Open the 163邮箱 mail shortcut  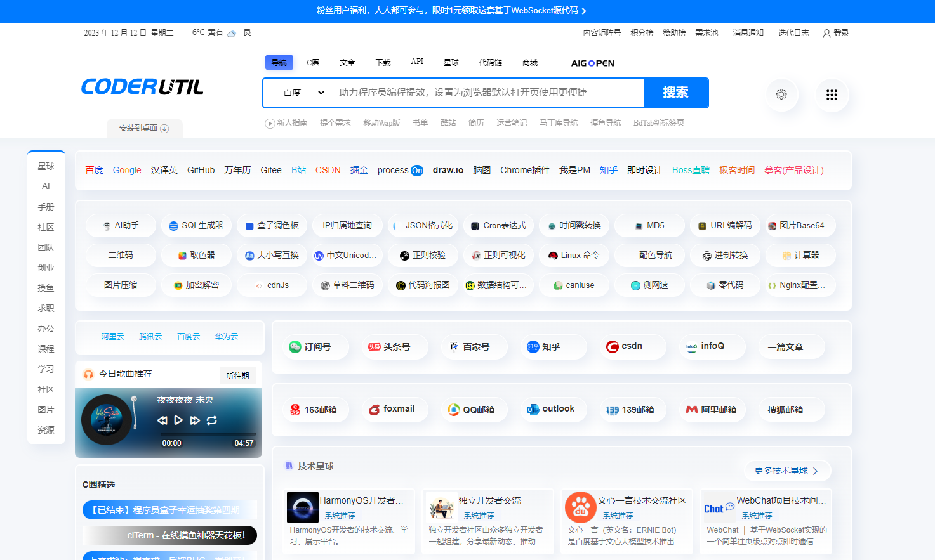pos(316,410)
